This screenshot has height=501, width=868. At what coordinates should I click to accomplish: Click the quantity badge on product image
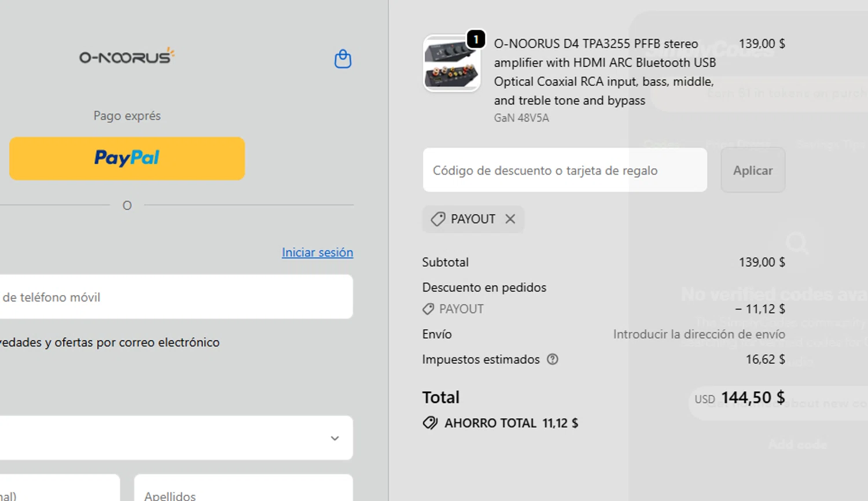pyautogui.click(x=476, y=39)
